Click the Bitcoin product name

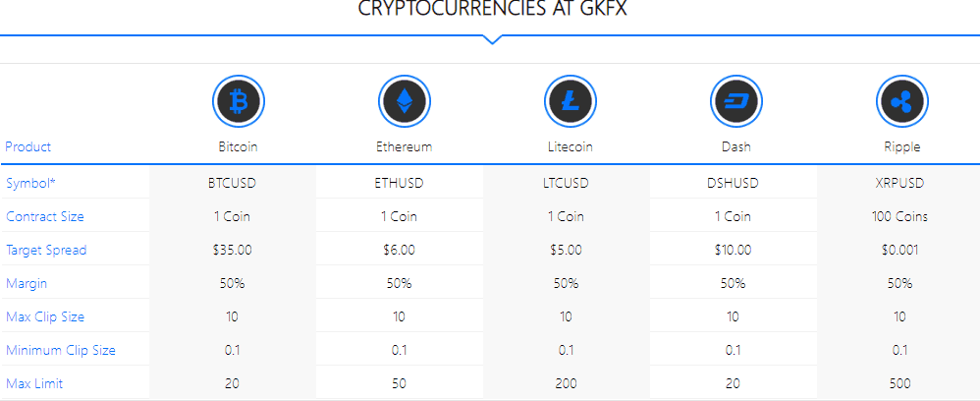coord(238,147)
